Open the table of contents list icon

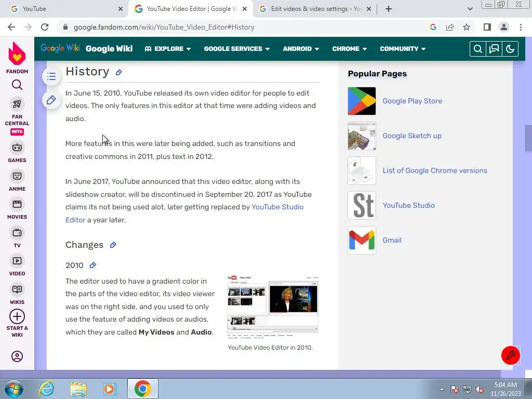(x=51, y=76)
